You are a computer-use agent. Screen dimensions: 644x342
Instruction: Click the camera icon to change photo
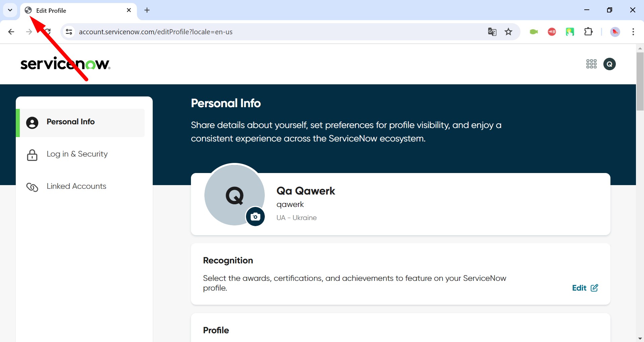(x=255, y=217)
